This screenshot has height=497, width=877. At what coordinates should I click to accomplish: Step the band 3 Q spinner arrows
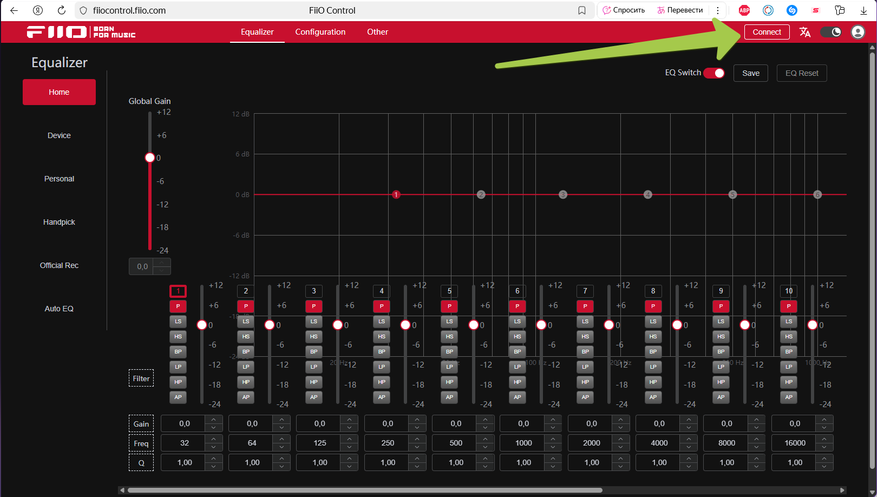tap(350, 462)
